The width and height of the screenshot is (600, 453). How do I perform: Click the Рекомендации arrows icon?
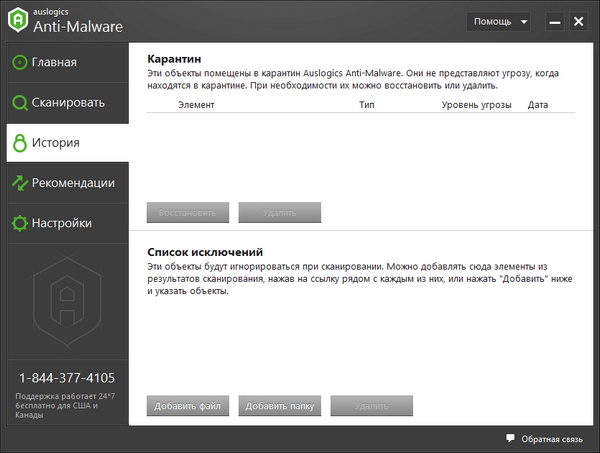[19, 183]
